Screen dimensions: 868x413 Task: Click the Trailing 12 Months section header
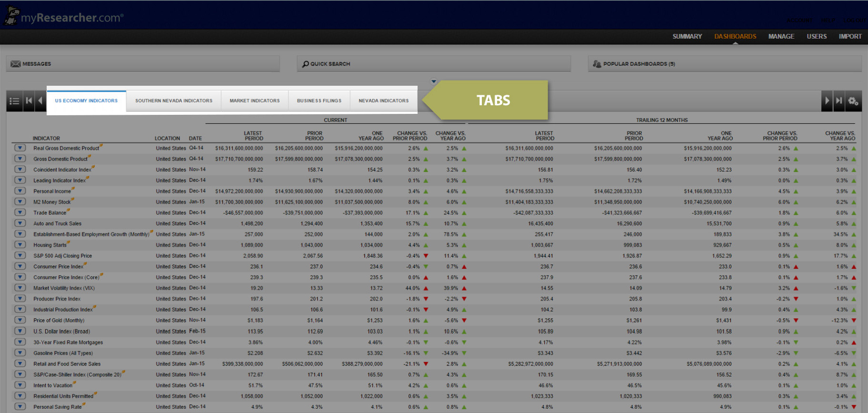(x=662, y=120)
